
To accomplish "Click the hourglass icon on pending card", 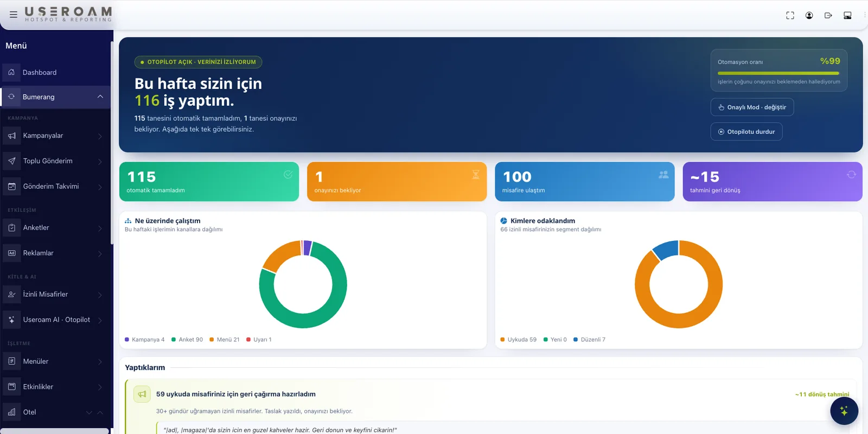I will click(476, 174).
